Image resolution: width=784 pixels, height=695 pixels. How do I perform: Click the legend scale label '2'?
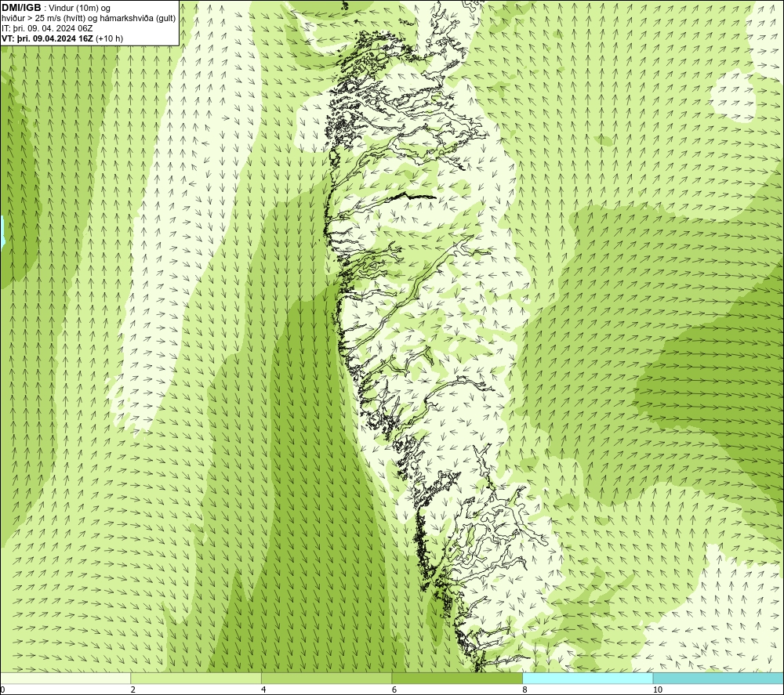coord(133,690)
